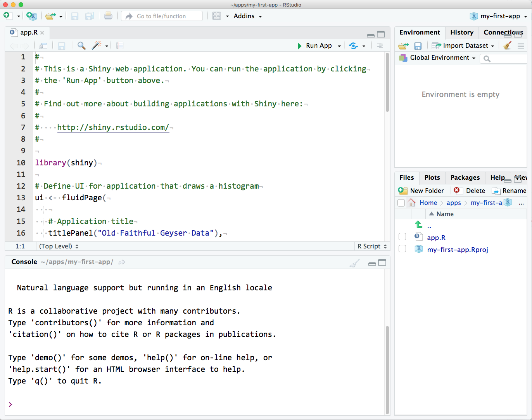Click the browse path ellipsis button
Viewport: 532px width, 420px height.
(x=521, y=203)
